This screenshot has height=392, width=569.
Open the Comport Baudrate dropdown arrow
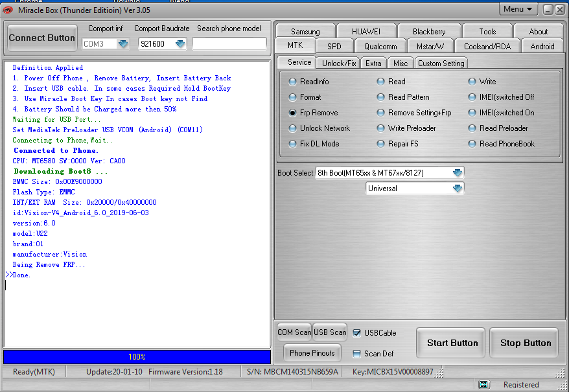click(x=180, y=44)
